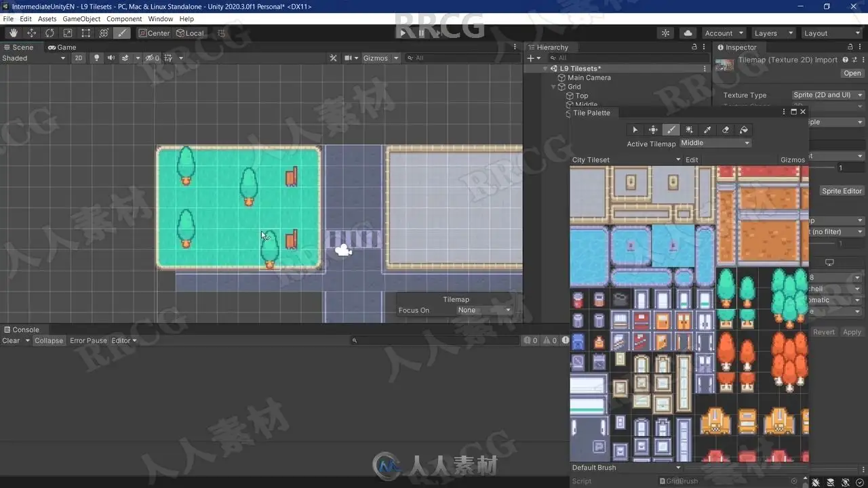This screenshot has width=868, height=488.
Task: Select the Top tilemap in Hierarchy
Action: (x=582, y=96)
